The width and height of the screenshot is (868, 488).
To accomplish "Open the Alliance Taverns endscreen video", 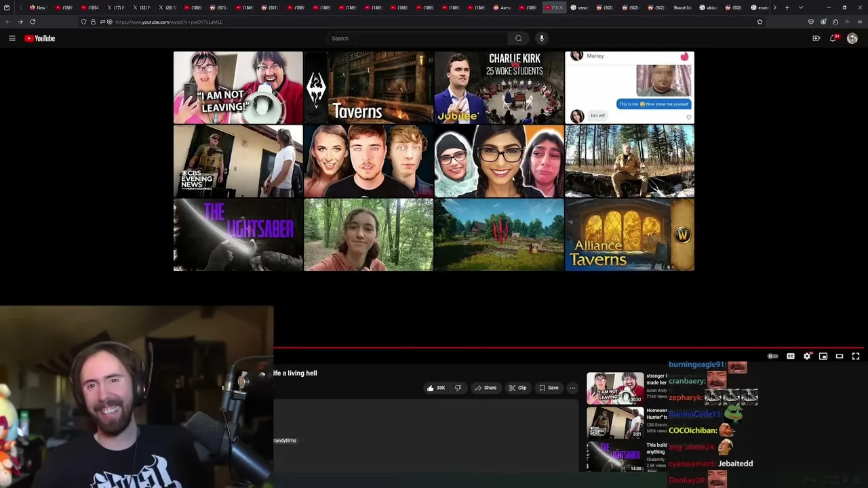I will pyautogui.click(x=629, y=235).
